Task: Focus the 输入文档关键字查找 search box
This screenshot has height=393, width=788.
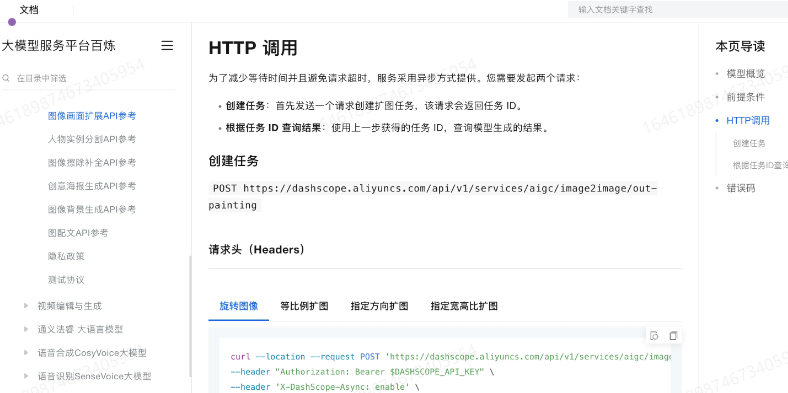Action: 678,10
